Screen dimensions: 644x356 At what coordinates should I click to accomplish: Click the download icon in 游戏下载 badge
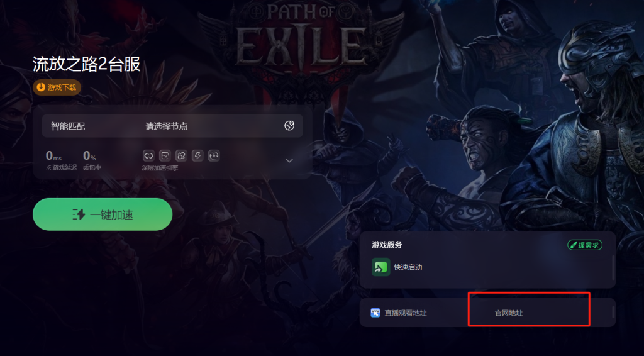click(41, 87)
